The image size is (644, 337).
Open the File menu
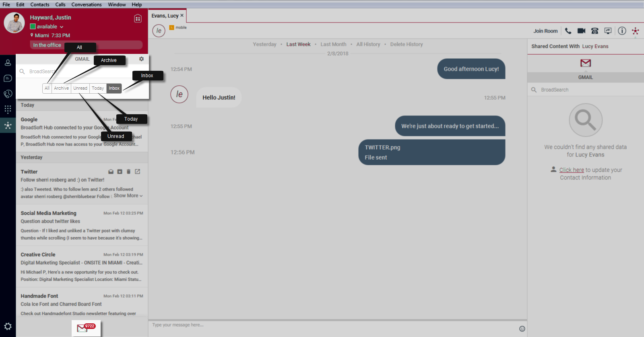tap(6, 4)
